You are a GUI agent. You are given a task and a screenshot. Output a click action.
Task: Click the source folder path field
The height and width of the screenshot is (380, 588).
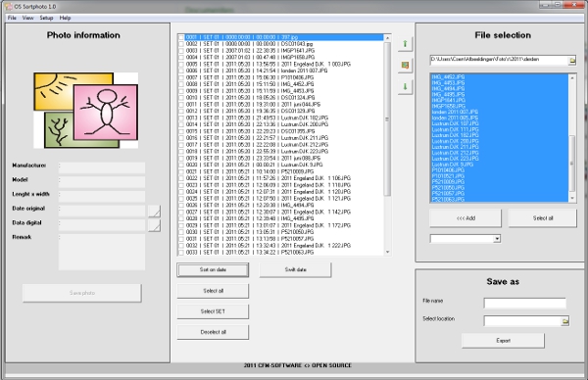point(499,60)
